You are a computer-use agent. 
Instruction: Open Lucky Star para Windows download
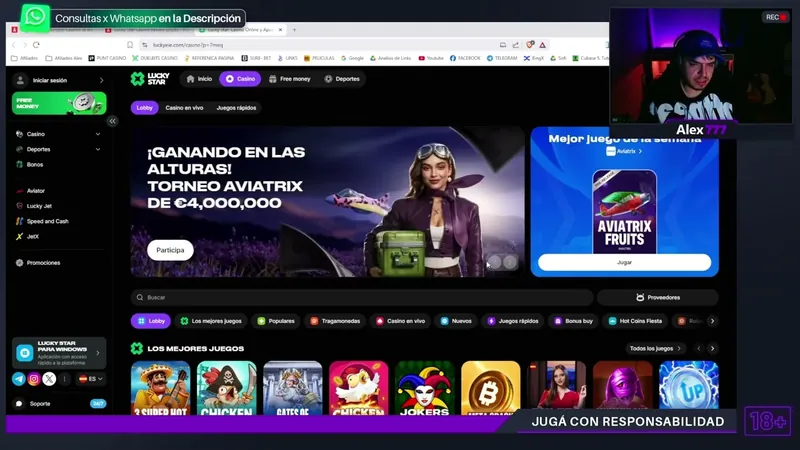pyautogui.click(x=59, y=353)
